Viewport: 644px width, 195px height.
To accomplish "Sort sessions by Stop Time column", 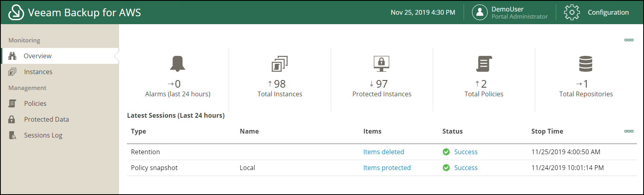I will [547, 131].
